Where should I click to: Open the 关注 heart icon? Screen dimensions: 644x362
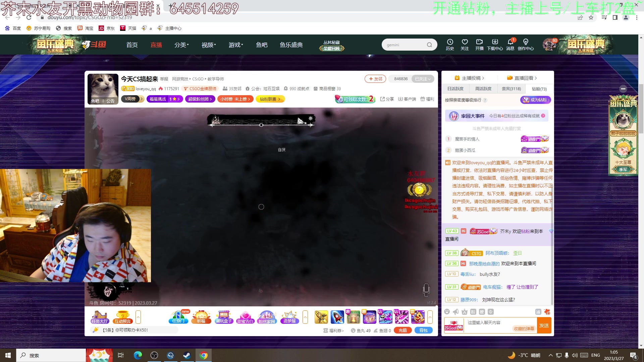465,44
